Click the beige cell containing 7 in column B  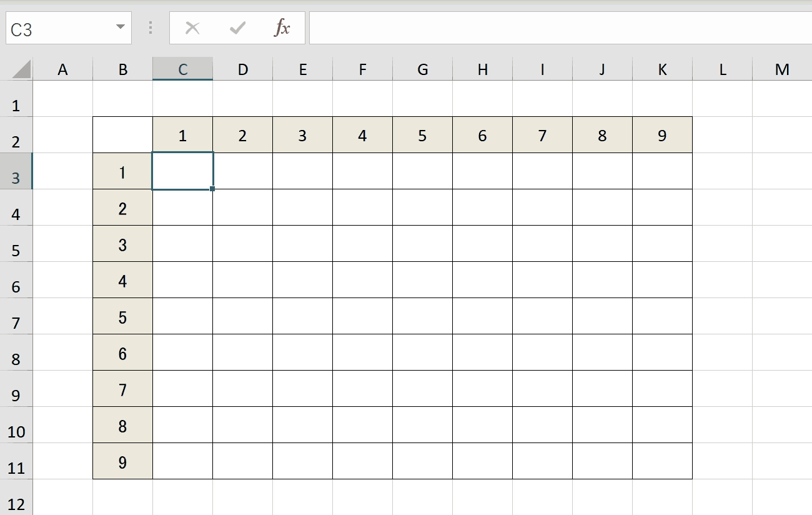tap(122, 390)
